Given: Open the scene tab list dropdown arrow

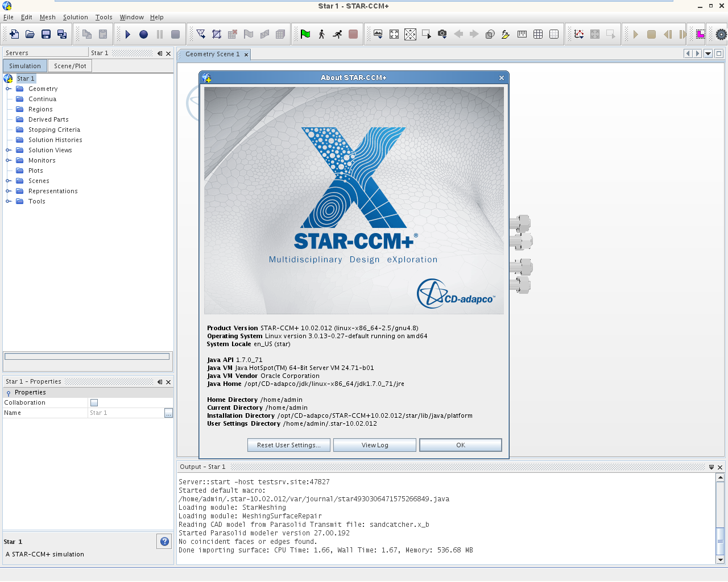Looking at the screenshot, I should (708, 53).
